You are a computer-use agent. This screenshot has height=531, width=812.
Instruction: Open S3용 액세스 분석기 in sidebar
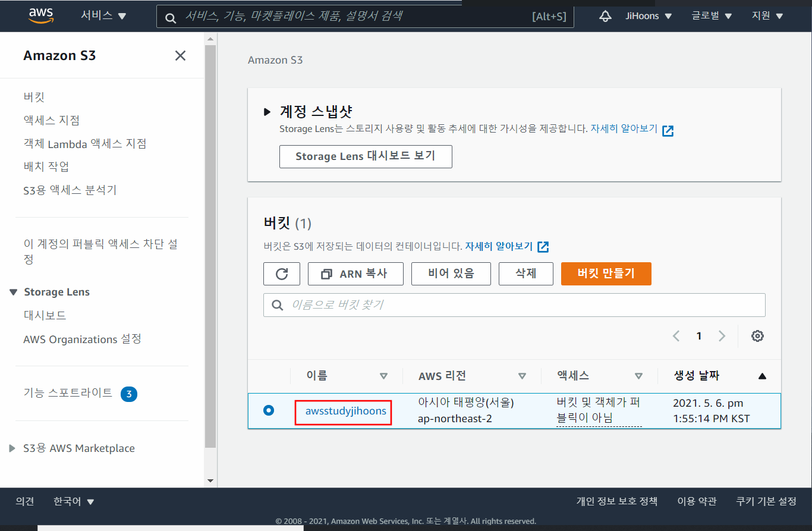[70, 190]
